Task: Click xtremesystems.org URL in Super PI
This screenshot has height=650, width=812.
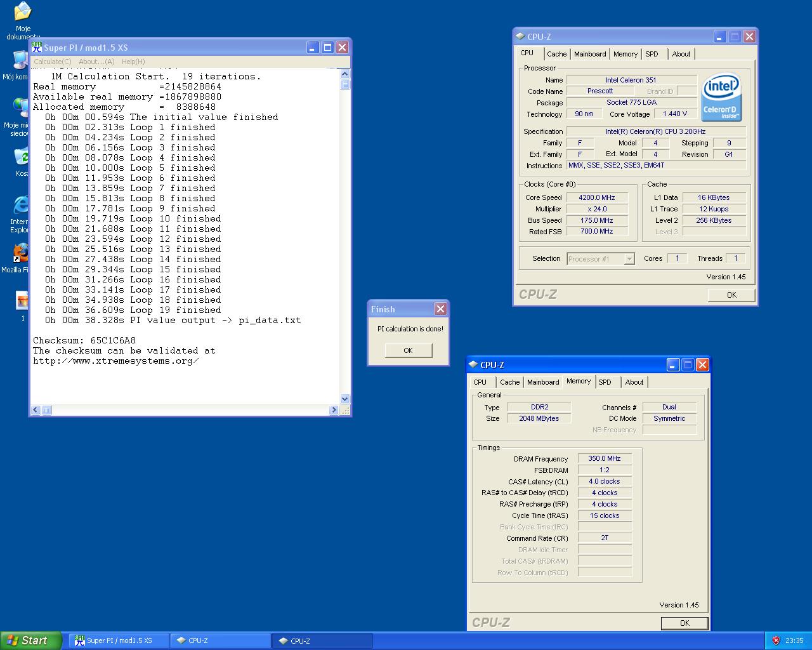Action: [x=116, y=361]
